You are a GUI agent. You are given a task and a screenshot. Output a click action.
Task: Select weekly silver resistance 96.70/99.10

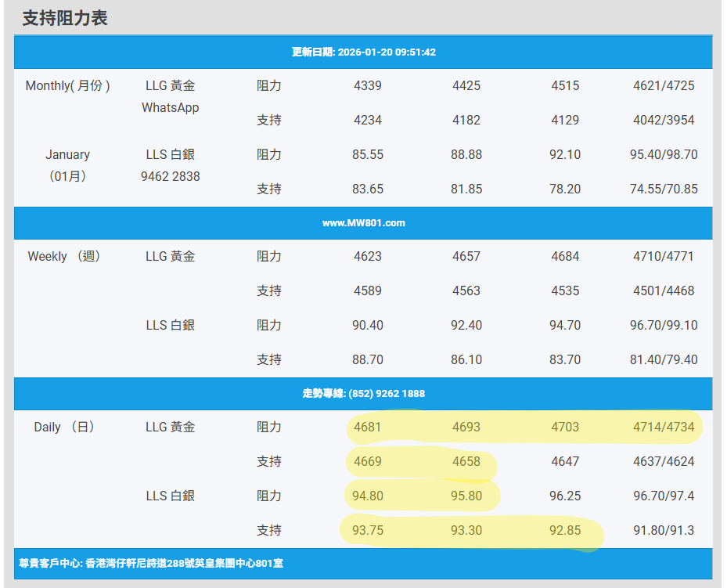pos(663,325)
